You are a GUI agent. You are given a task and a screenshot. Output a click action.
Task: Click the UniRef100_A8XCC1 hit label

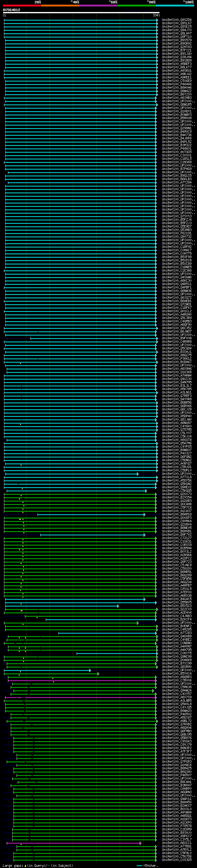(176, 843)
